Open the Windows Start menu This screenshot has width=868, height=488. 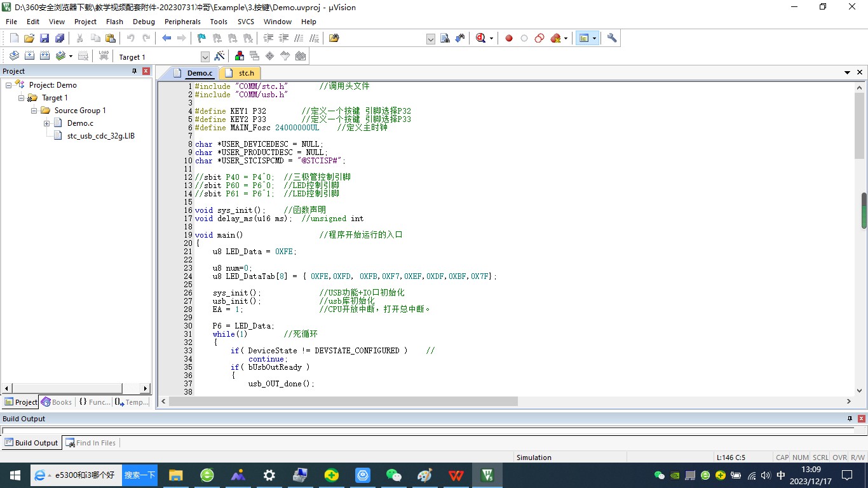tap(15, 475)
